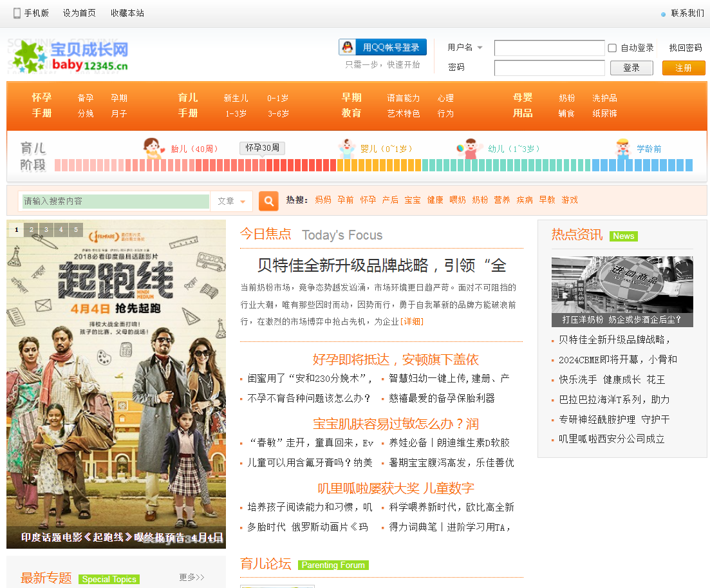Switch to carousel slide 2
The width and height of the screenshot is (710, 588).
click(x=32, y=230)
